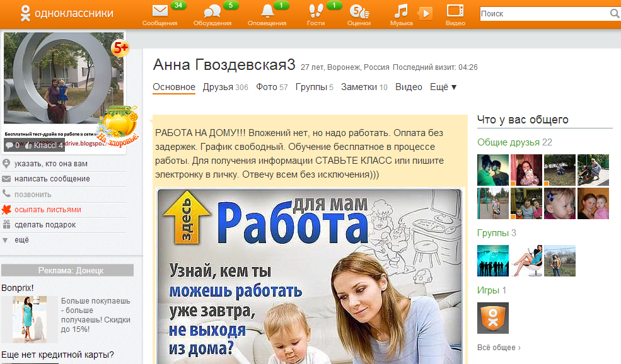Click the envelope icon beside написать сообщение

click(6, 179)
